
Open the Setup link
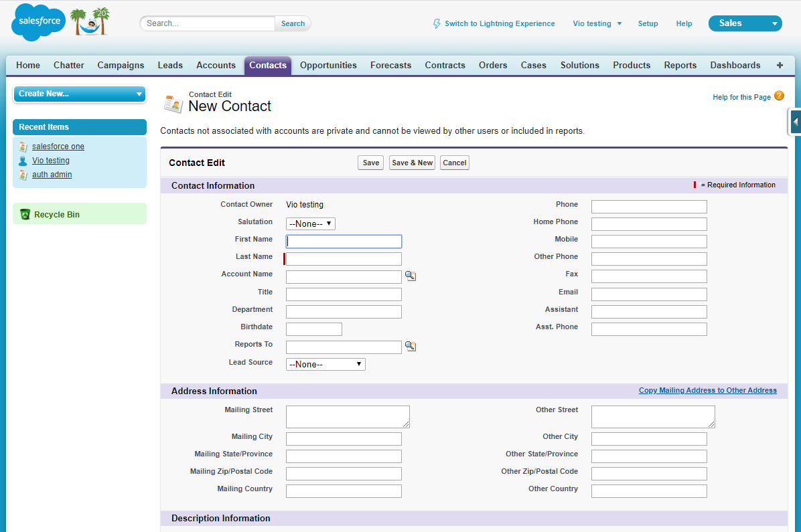[648, 23]
